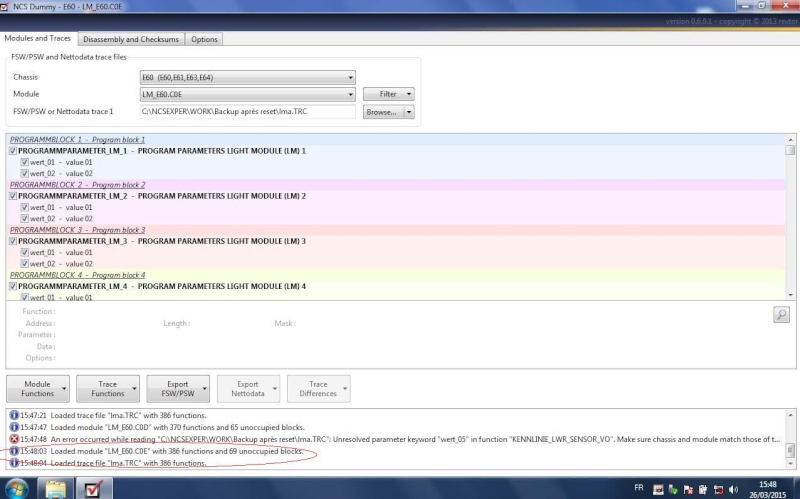
Task: Toggle PROGRAMMPARAMETER_LM_1 checkbox
Action: (13, 151)
